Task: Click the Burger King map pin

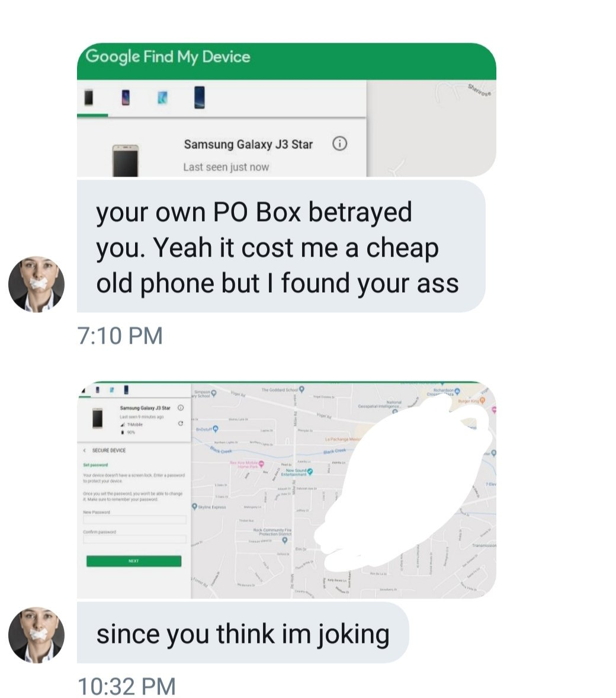Action: (482, 400)
